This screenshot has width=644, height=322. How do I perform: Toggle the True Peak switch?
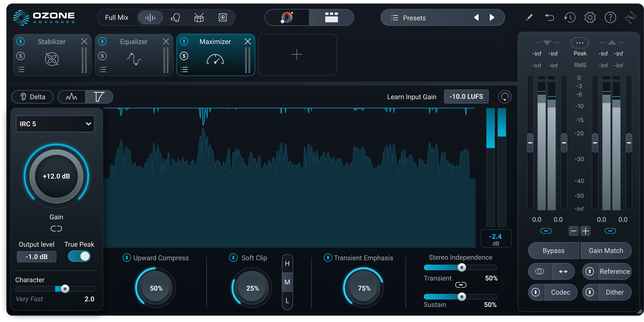[79, 256]
